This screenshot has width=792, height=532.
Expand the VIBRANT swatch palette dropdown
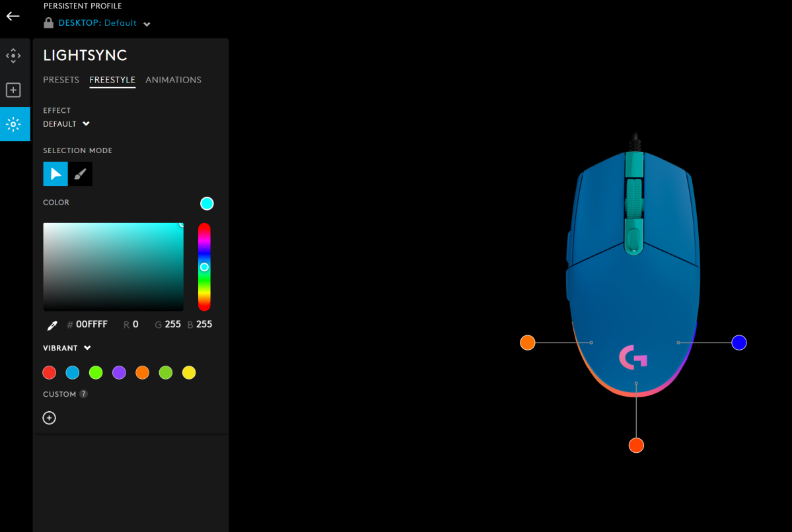click(x=67, y=349)
